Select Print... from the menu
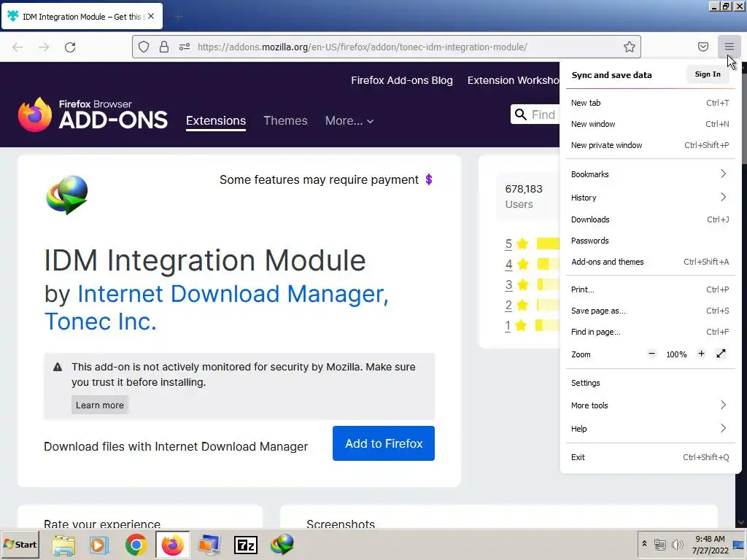The image size is (747, 560). click(x=650, y=289)
